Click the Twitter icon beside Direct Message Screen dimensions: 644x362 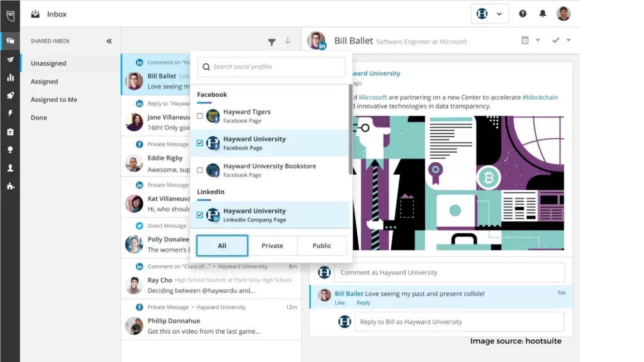(x=139, y=226)
